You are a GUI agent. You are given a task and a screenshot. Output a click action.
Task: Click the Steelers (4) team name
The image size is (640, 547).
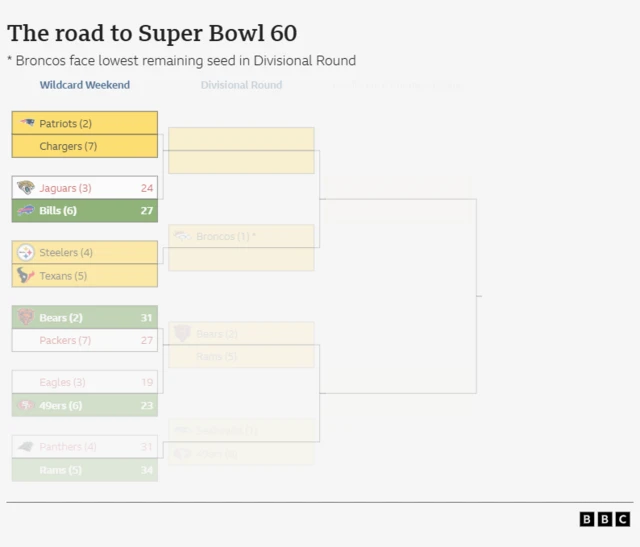tap(66, 253)
